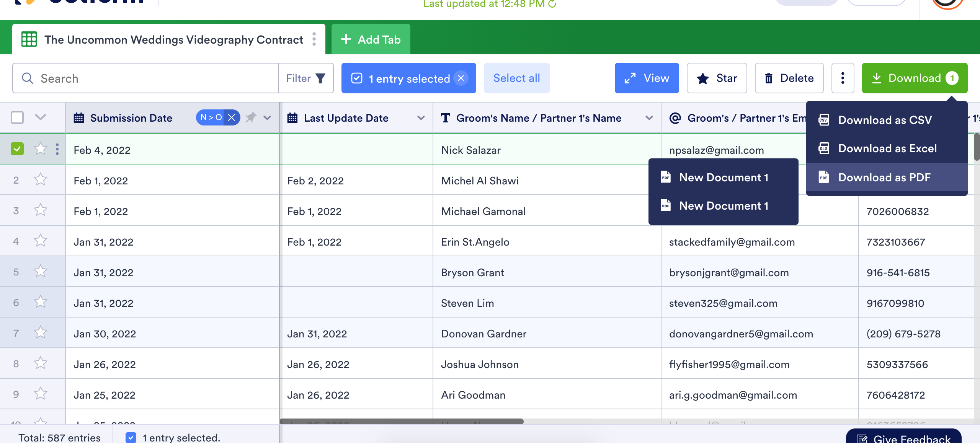980x443 pixels.
Task: Open the Filter dropdown
Action: pyautogui.click(x=306, y=78)
